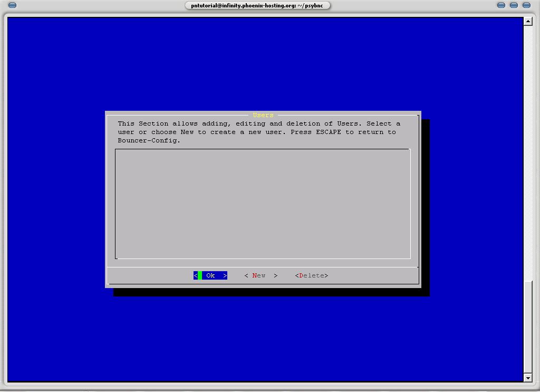Image resolution: width=540 pixels, height=392 pixels.
Task: Click scrollbar up arrow of terminal window
Action: pyautogui.click(x=528, y=21)
